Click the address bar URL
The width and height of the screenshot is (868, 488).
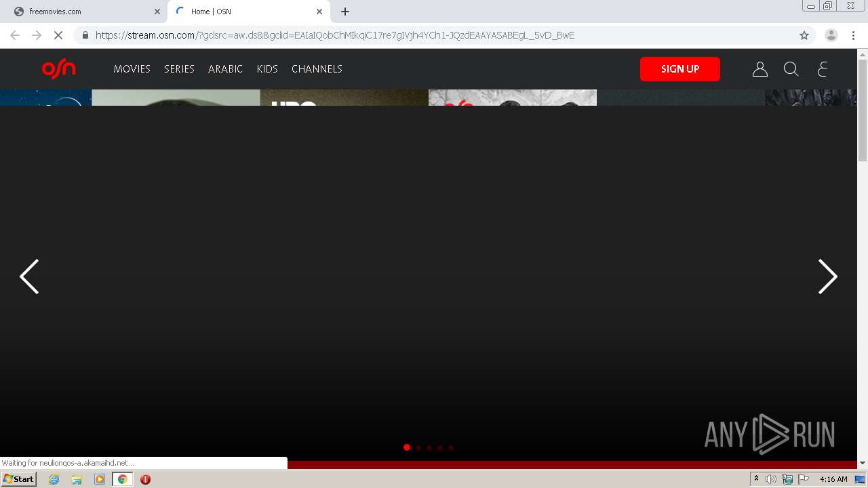(335, 35)
